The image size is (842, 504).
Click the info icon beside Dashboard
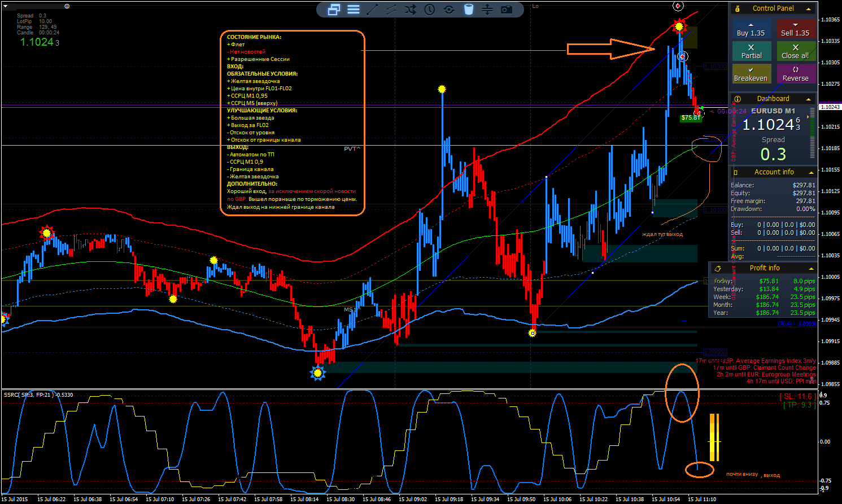click(x=737, y=99)
